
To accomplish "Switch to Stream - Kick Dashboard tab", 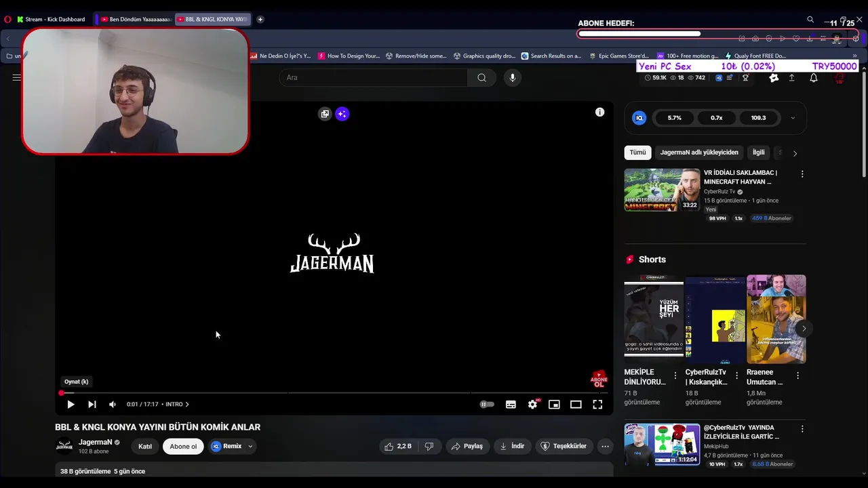I will (x=51, y=19).
